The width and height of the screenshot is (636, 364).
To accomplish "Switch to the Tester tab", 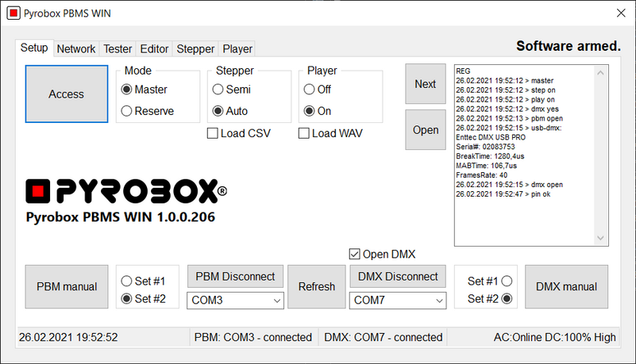I will [118, 49].
